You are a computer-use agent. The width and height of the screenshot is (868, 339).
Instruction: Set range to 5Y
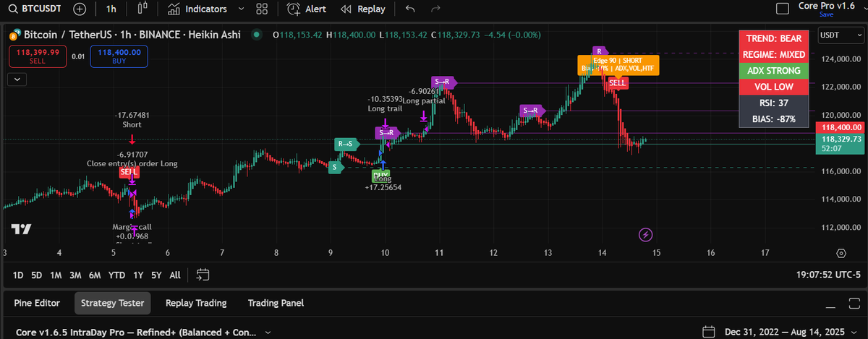pos(156,275)
